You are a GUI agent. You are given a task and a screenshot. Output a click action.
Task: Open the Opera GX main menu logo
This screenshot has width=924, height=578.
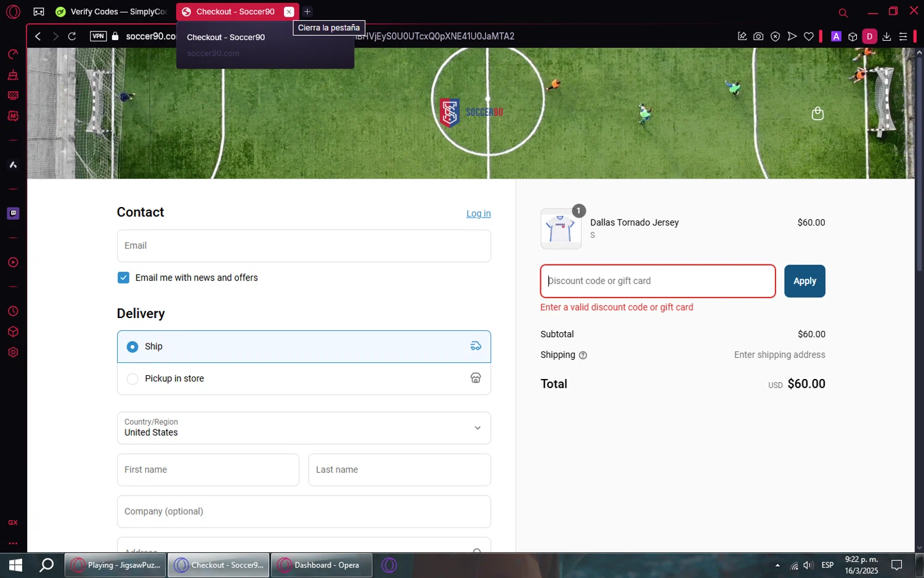click(x=13, y=12)
